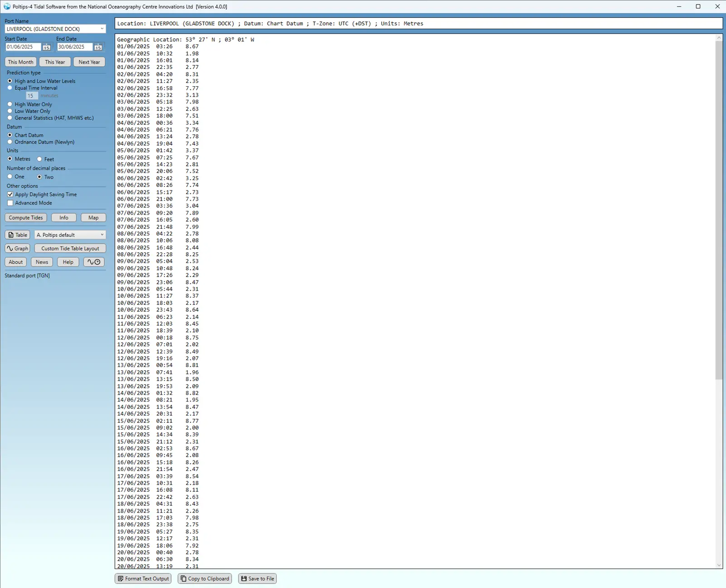Click Save to File with the floppy disk icon
The image size is (726, 588).
point(257,579)
